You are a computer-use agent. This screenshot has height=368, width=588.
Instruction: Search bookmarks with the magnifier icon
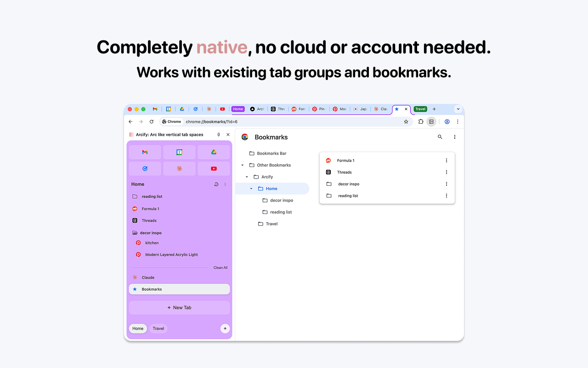[x=440, y=137]
